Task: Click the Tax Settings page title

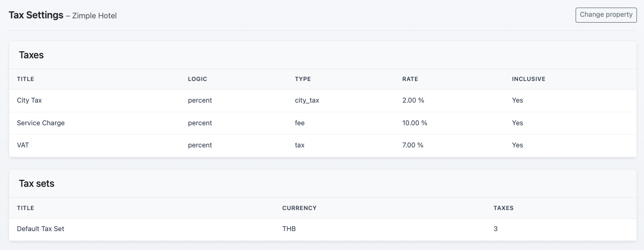Action: [36, 15]
